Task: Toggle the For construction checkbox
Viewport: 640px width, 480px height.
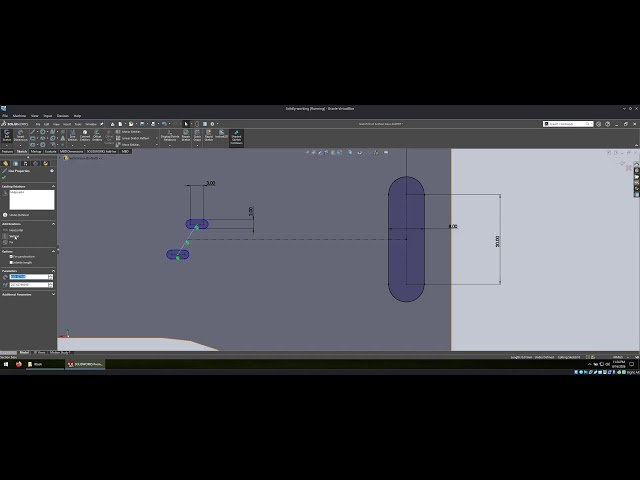Action: (11, 257)
